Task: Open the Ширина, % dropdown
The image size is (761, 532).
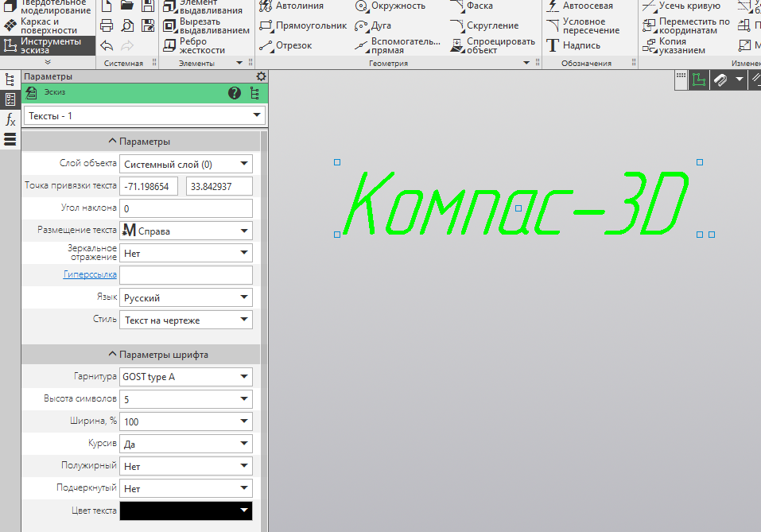Action: click(x=186, y=421)
